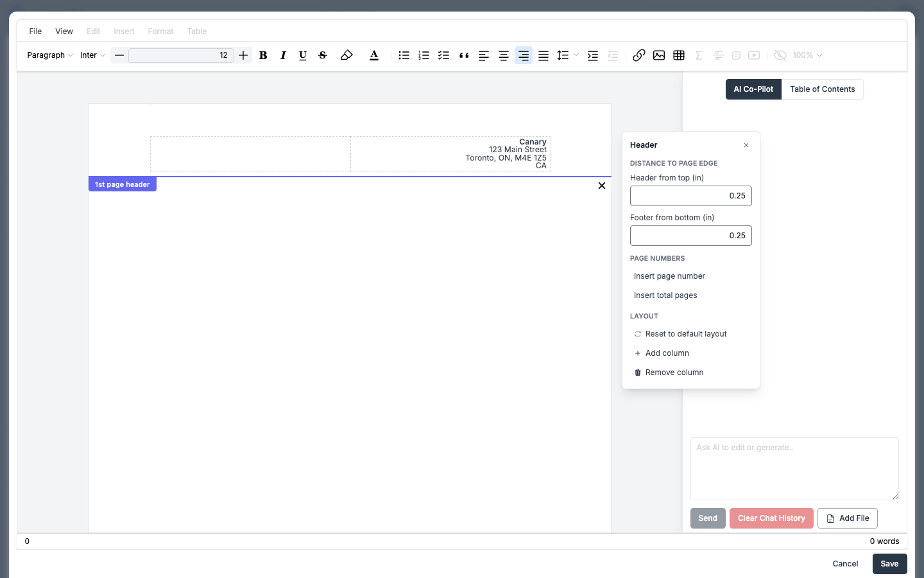Increase the indent
The width and height of the screenshot is (924, 578).
tap(593, 55)
